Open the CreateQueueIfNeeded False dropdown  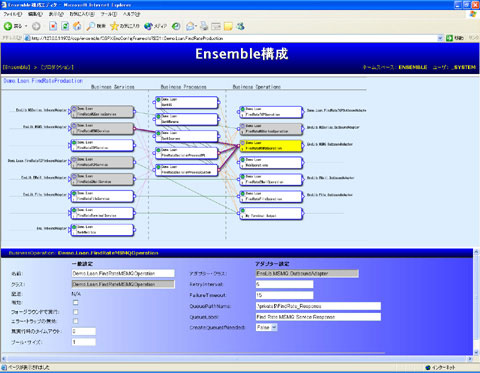click(266, 327)
